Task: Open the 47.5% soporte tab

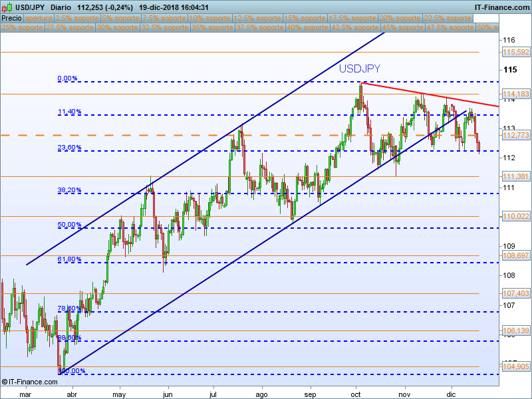Action: pos(450,27)
